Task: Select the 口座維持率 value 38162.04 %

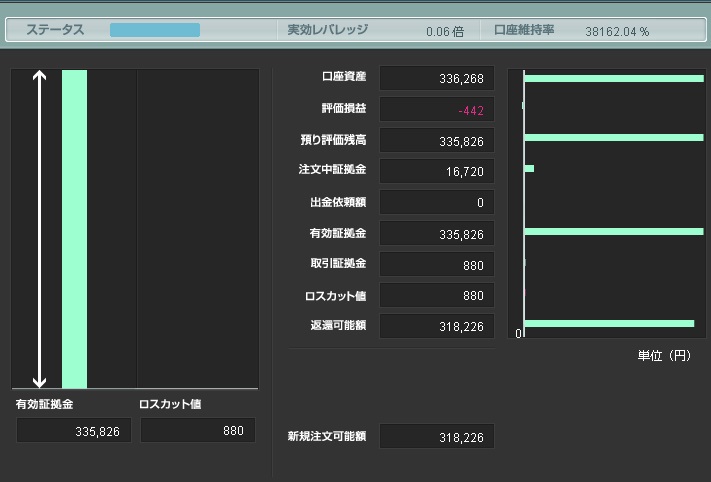Action: 617,31
